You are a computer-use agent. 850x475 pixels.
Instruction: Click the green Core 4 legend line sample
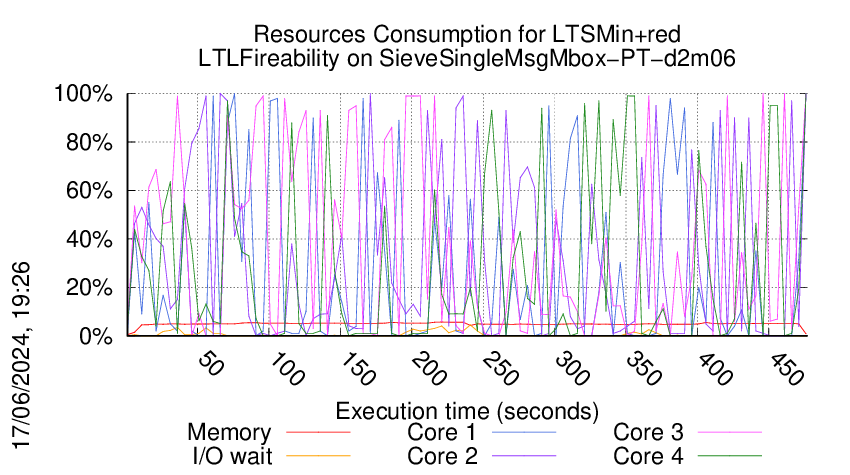pyautogui.click(x=730, y=455)
